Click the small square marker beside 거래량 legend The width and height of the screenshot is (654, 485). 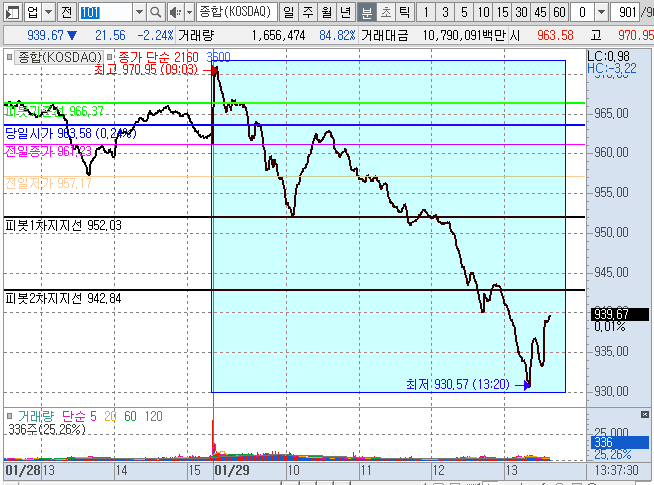(9, 415)
